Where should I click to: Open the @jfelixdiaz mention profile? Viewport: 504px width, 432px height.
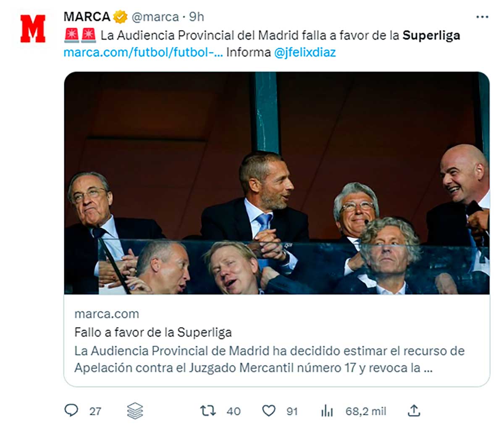click(x=304, y=53)
